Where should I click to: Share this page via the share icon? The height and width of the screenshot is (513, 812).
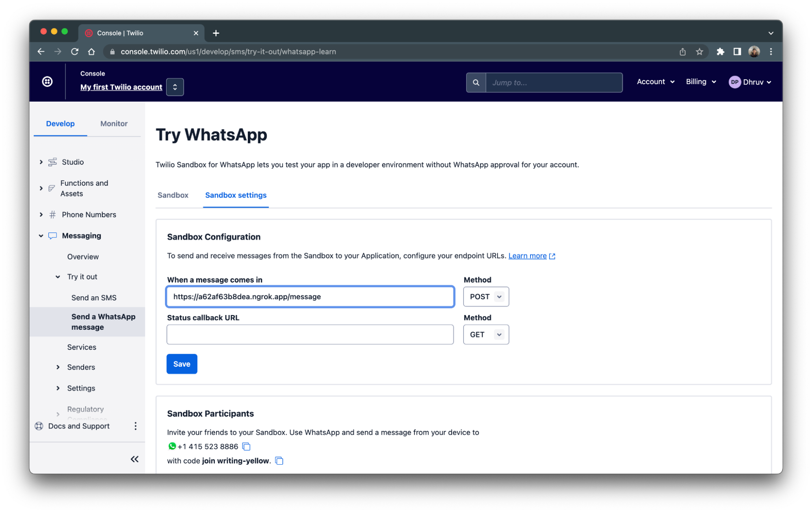tap(682, 52)
